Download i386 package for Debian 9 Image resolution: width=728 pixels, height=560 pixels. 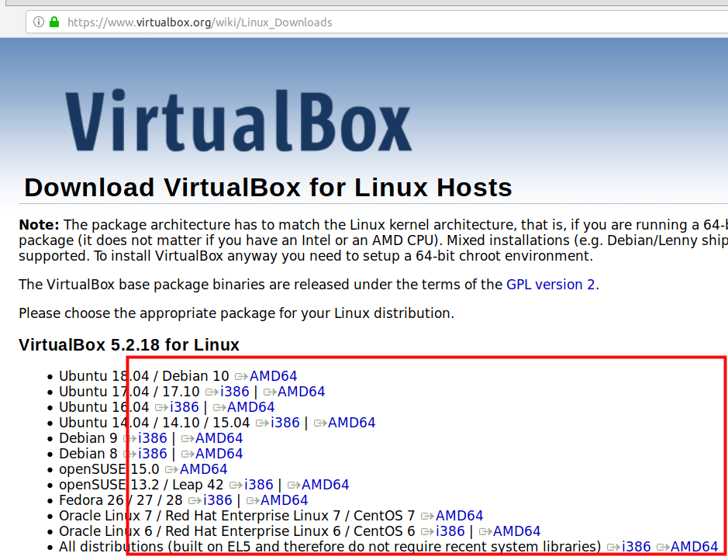tap(152, 438)
